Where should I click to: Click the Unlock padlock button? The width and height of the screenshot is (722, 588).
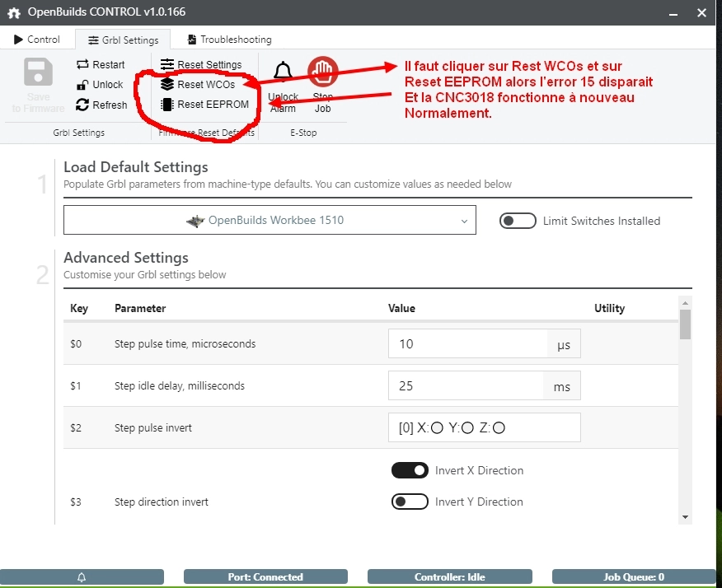pos(100,85)
